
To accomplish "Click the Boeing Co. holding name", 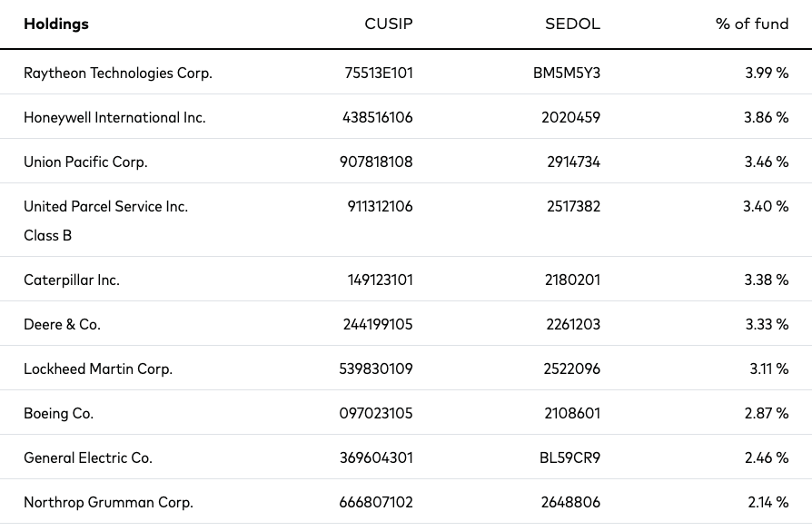I will [58, 414].
